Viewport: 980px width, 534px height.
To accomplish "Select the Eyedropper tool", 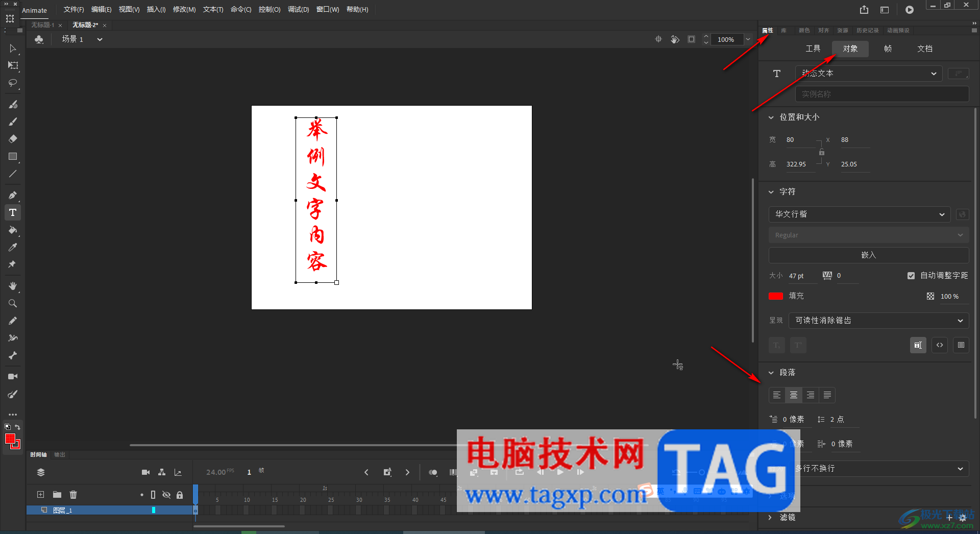I will (13, 247).
